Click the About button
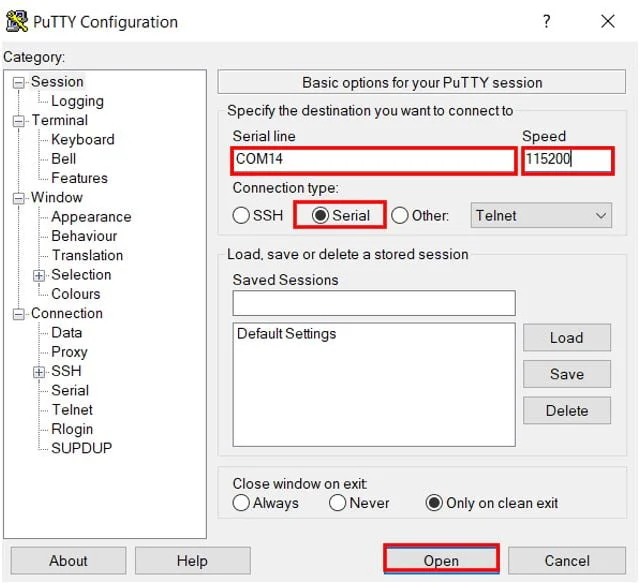This screenshot has height=583, width=640. pos(68,561)
